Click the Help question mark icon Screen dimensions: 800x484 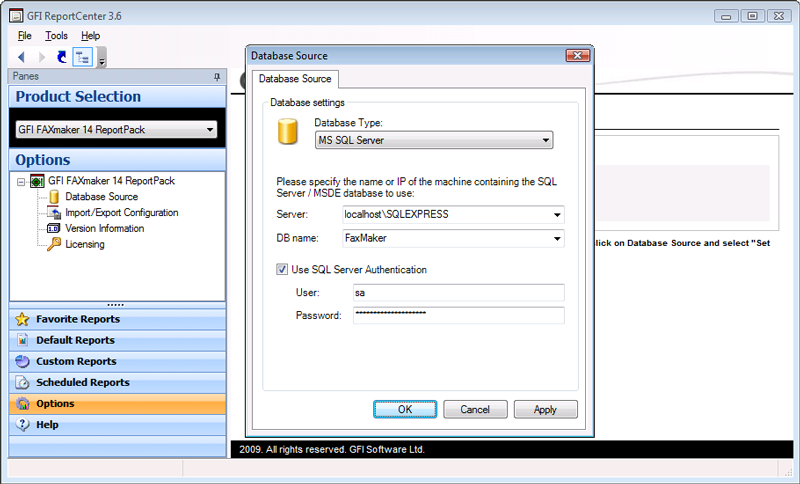[x=22, y=425]
